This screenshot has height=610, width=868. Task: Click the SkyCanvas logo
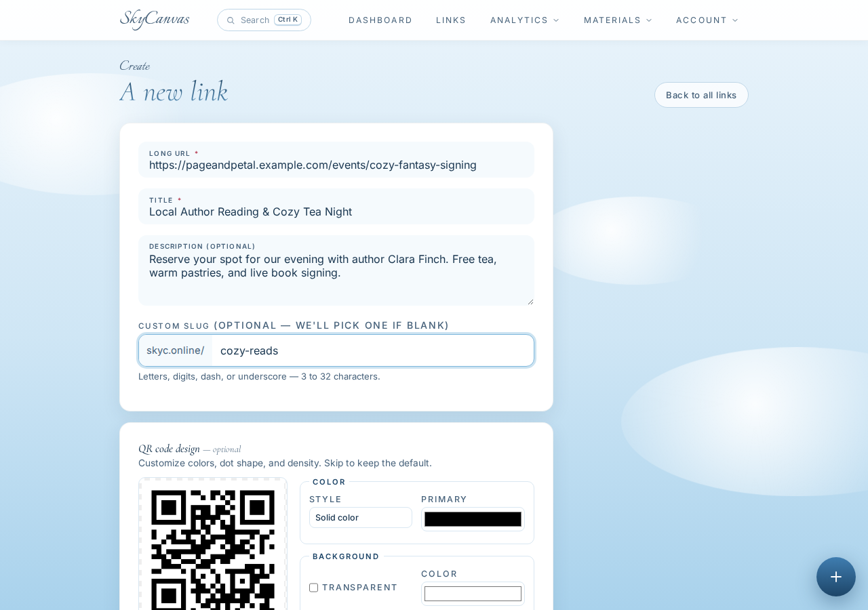(x=155, y=20)
